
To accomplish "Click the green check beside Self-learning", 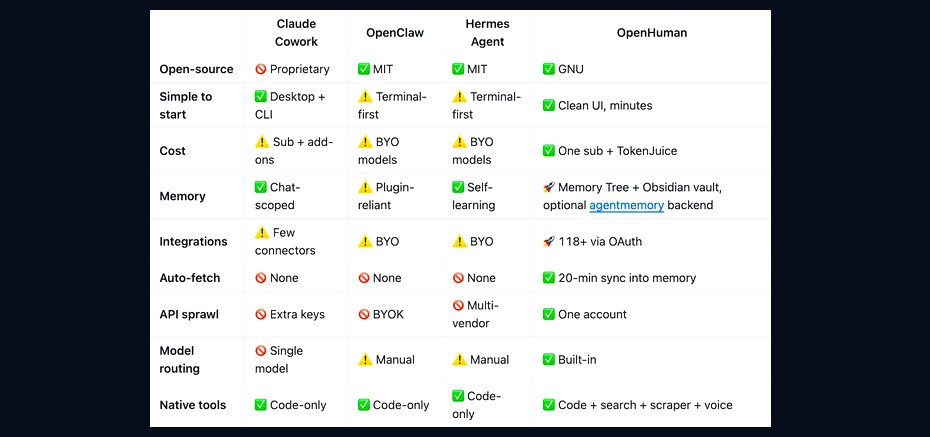I will [458, 187].
